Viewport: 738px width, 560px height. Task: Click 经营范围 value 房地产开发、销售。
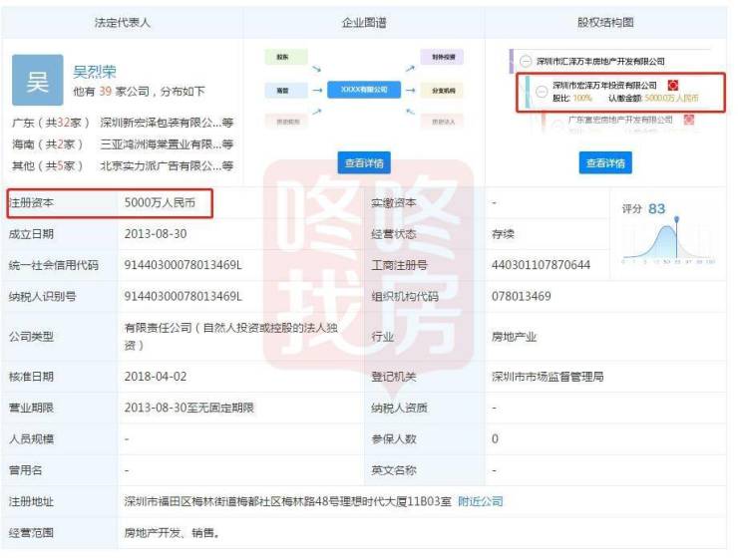click(x=172, y=533)
